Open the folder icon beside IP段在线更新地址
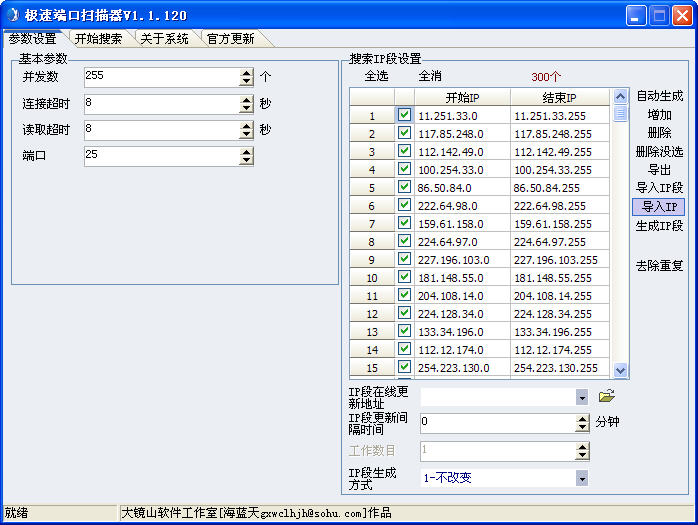 606,396
